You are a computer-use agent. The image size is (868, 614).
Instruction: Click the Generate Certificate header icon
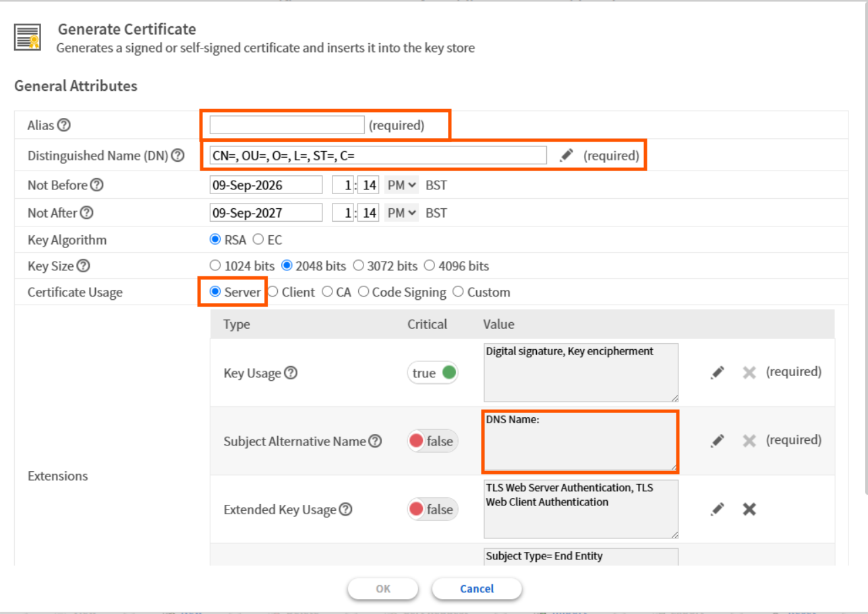coord(28,37)
